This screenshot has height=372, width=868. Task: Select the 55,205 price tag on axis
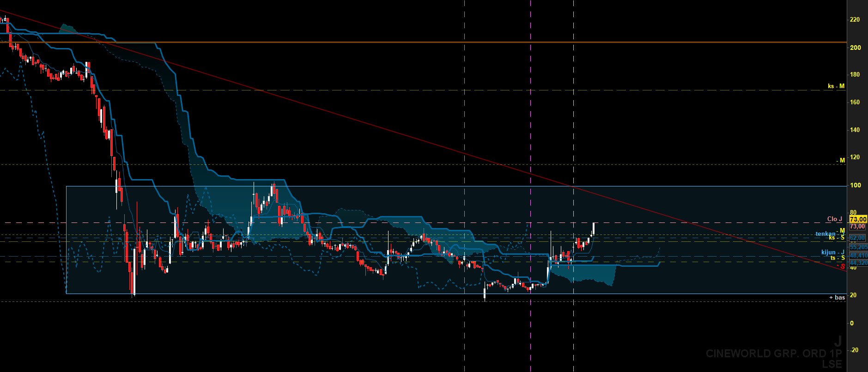click(x=859, y=247)
